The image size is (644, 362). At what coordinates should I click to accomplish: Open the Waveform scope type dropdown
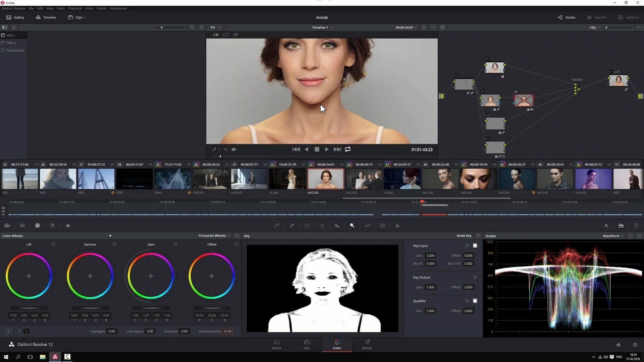click(x=612, y=236)
